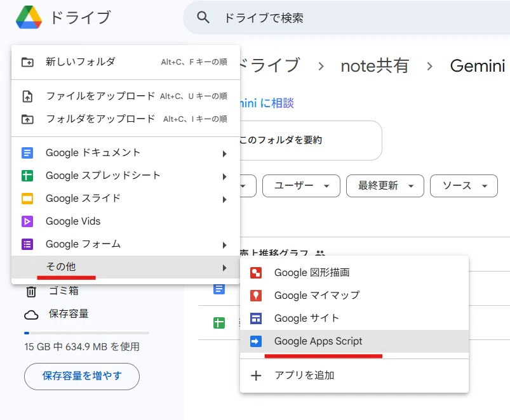Click the folder upload icon

[x=27, y=119]
